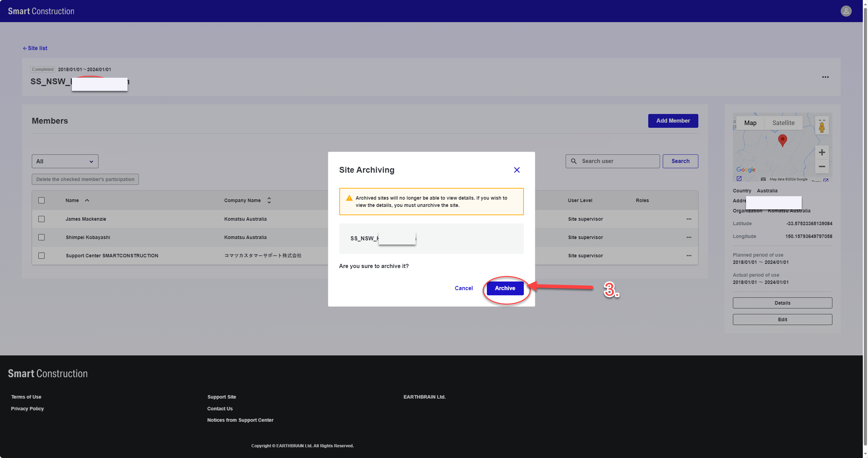Tick the checkbox for Shimpei Kobayashi
868x458 pixels.
[x=41, y=237]
